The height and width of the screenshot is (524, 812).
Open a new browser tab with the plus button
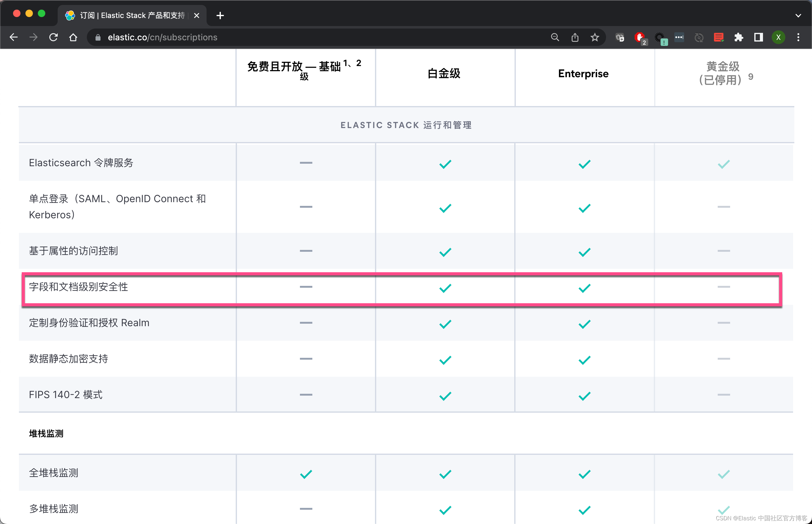(220, 15)
